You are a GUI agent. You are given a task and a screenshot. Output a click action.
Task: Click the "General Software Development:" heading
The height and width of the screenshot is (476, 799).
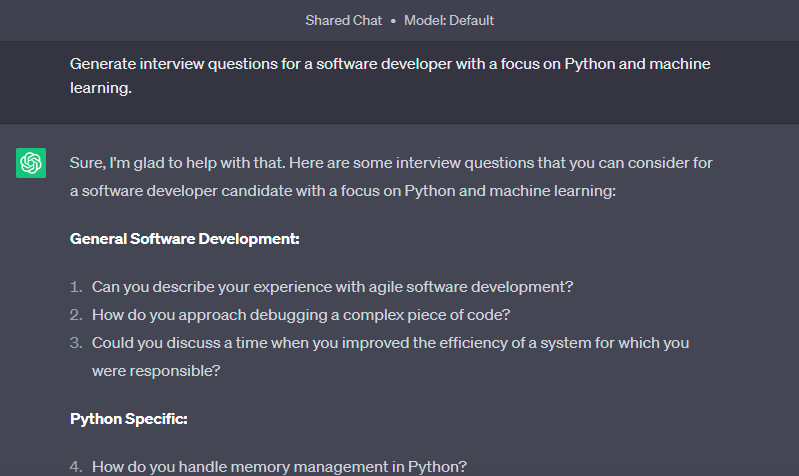click(x=184, y=239)
